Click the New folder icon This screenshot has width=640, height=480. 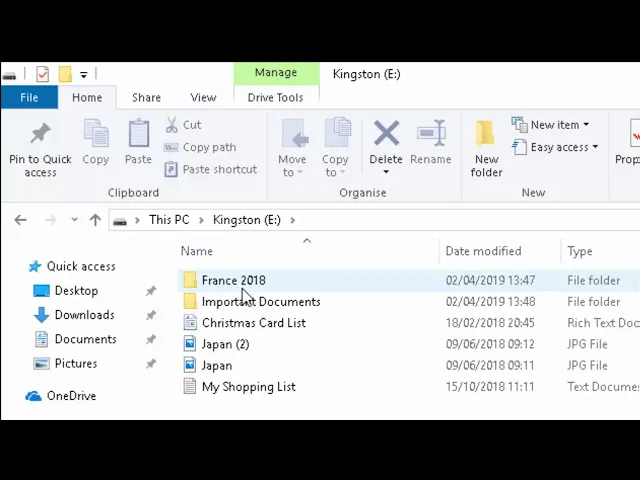coord(485,134)
